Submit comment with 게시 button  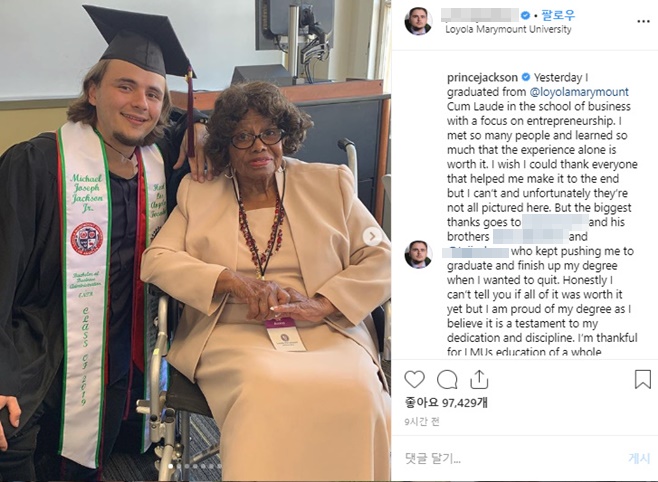(639, 457)
